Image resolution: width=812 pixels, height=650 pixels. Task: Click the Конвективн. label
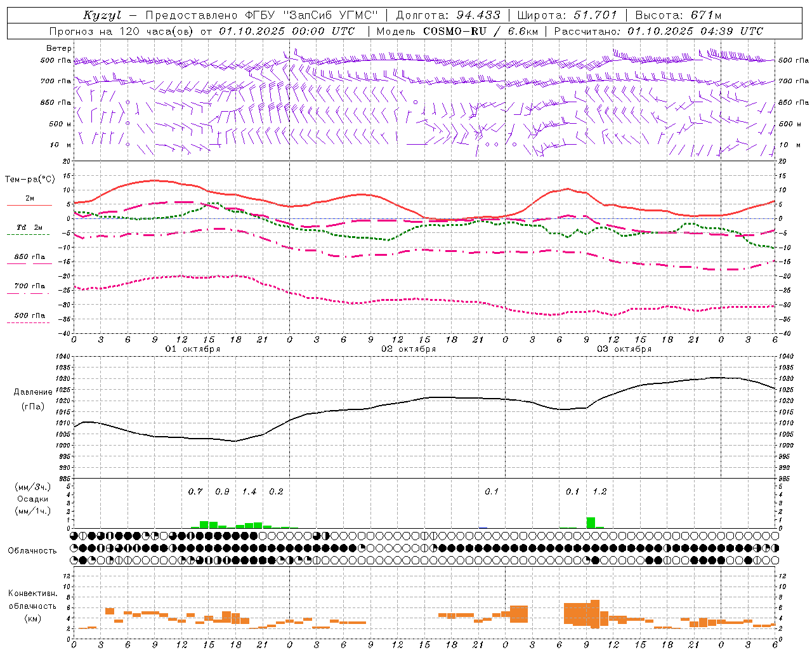(x=33, y=594)
